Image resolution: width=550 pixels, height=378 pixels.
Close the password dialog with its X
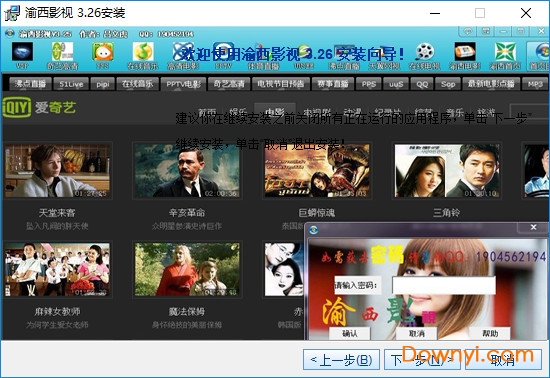click(534, 227)
